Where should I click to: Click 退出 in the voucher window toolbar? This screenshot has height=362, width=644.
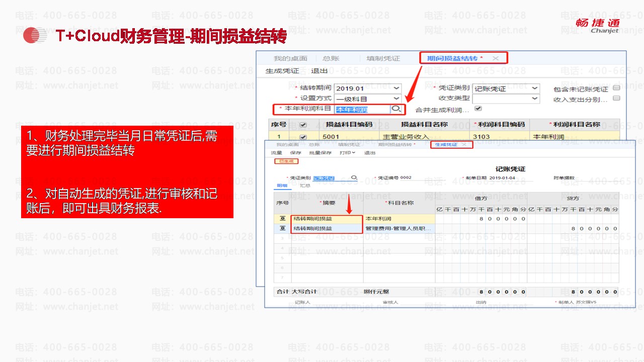point(370,153)
